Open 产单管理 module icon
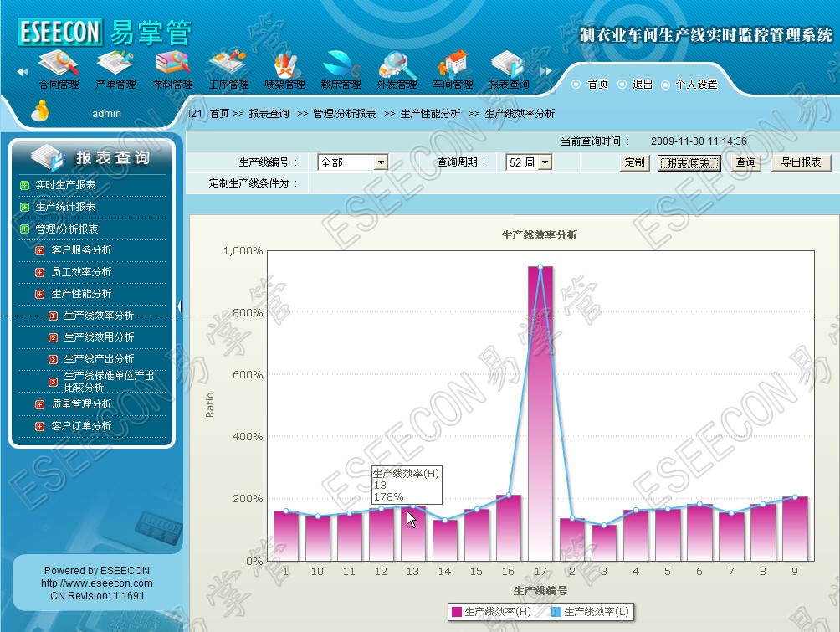Viewport: 840px width, 632px height. 115,66
